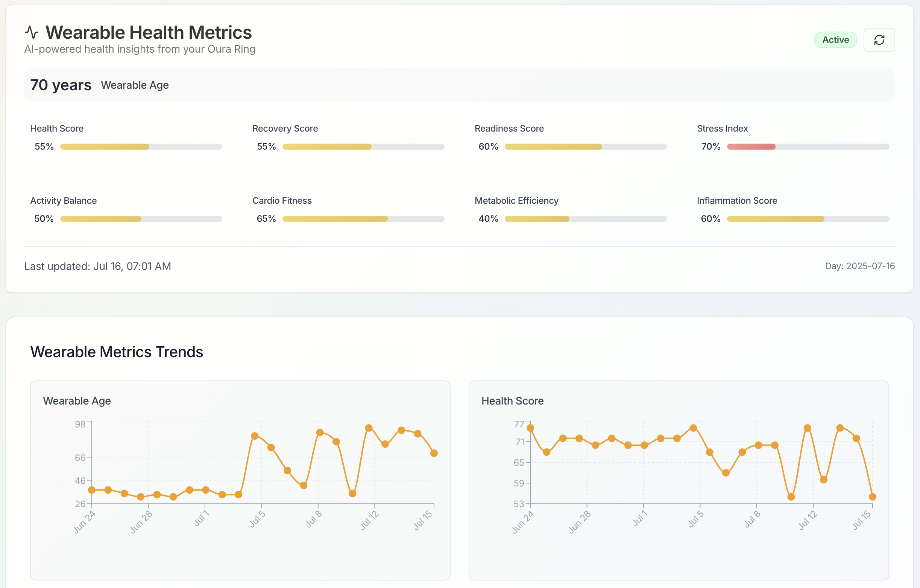Click the Inflammation Score progress bar
Screen dimensions: 920x588
pos(808,219)
